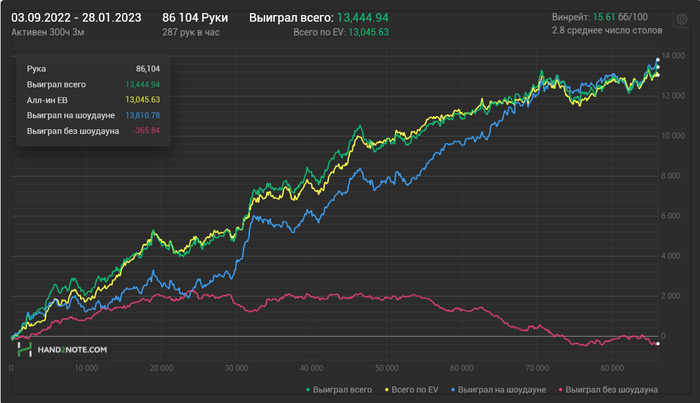Hide the Выиграл без шоудауна legend label series
This screenshot has width=700, height=403.
click(x=612, y=390)
